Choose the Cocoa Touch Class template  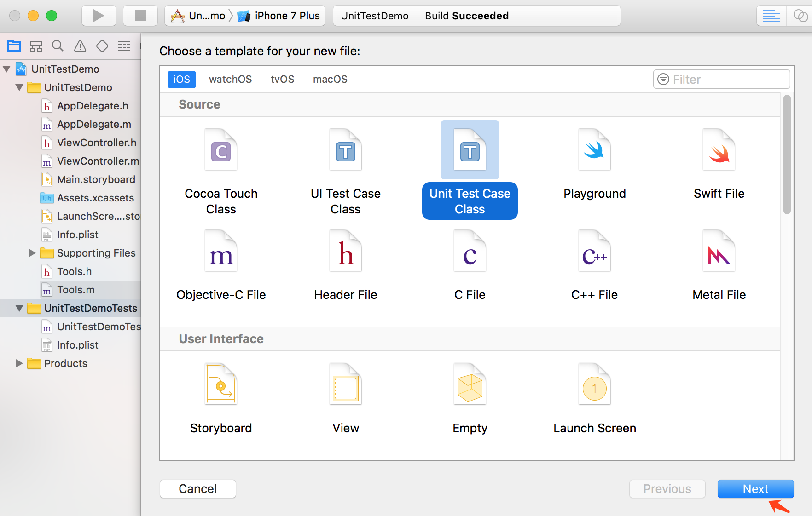(x=221, y=171)
